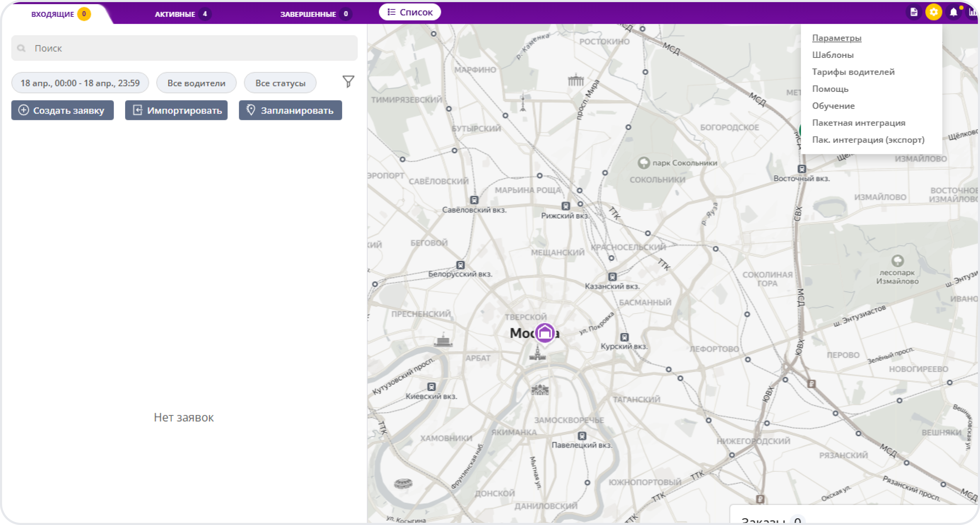This screenshot has width=980, height=525.
Task: Expand the Все статусы dropdown
Action: pos(280,83)
